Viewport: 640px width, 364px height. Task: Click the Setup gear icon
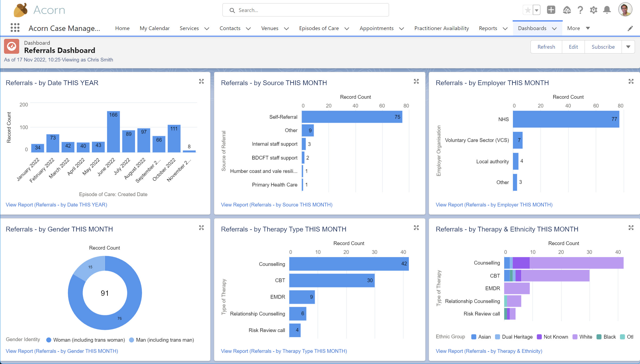pyautogui.click(x=593, y=10)
